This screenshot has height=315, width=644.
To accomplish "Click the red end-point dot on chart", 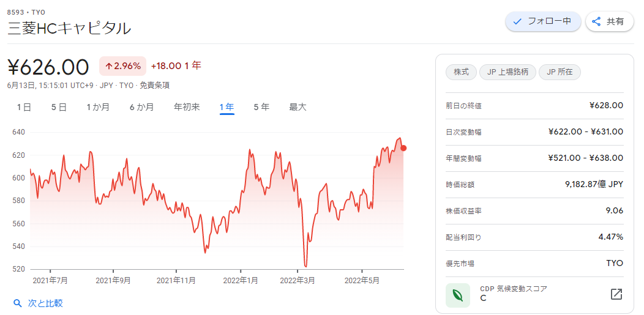I will 403,148.
